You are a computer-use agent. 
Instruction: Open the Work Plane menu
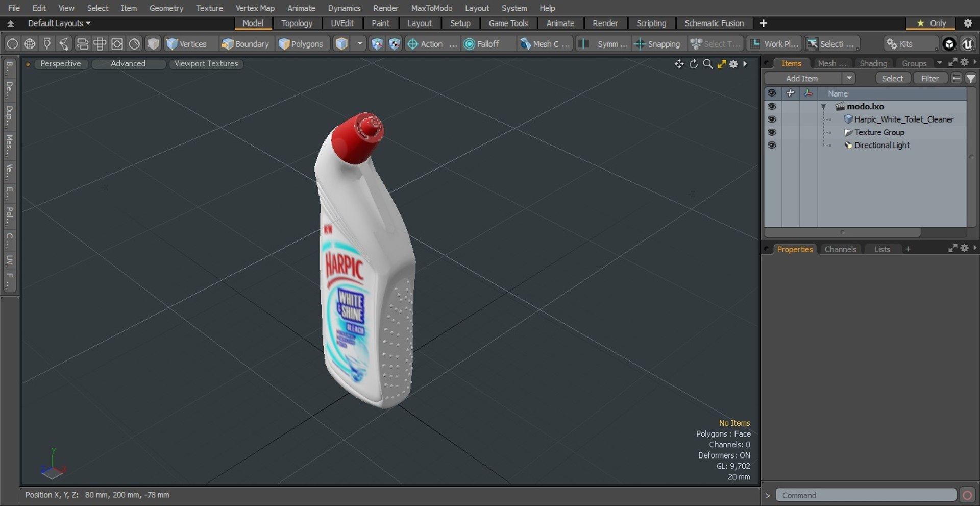tap(774, 44)
